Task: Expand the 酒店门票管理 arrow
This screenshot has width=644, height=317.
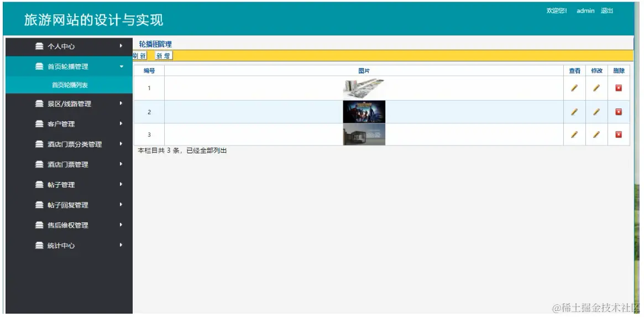Action: 121,164
